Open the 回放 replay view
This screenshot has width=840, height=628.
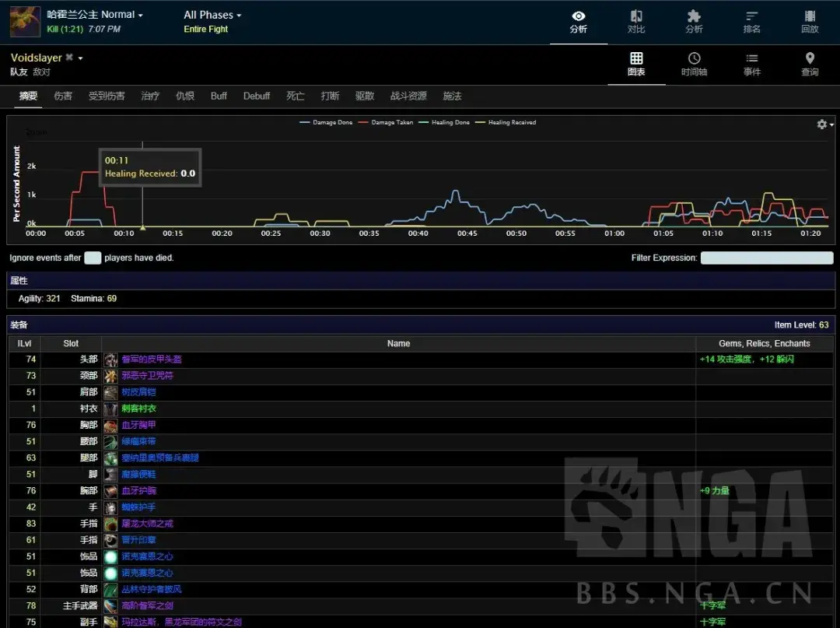coord(810,22)
